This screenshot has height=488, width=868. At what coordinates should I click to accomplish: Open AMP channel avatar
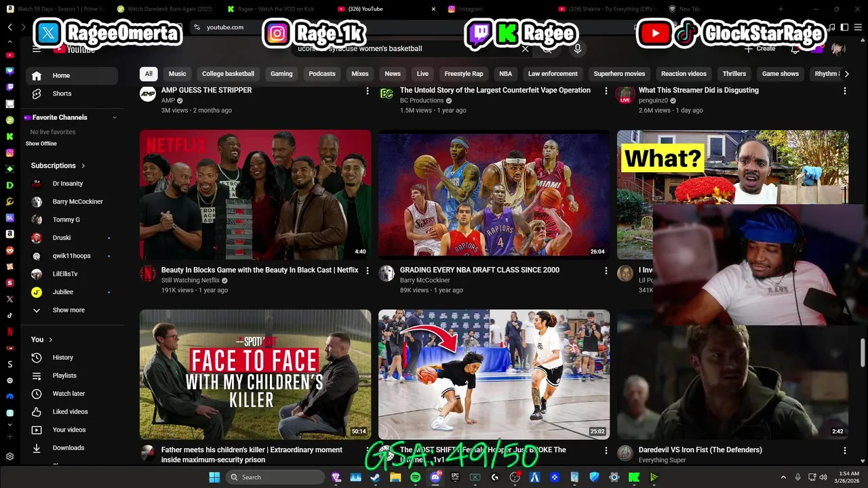(148, 94)
